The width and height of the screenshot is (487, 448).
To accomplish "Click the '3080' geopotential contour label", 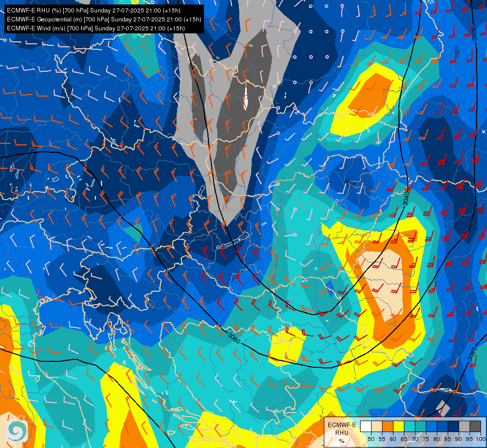I will [x=472, y=353].
